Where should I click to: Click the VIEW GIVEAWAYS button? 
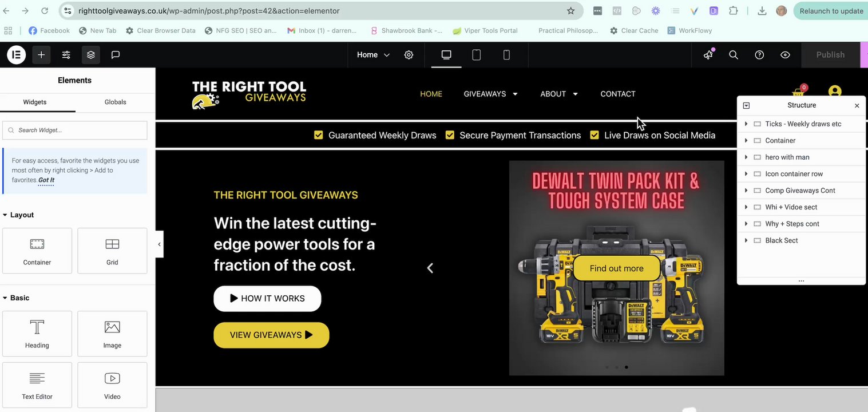click(271, 335)
